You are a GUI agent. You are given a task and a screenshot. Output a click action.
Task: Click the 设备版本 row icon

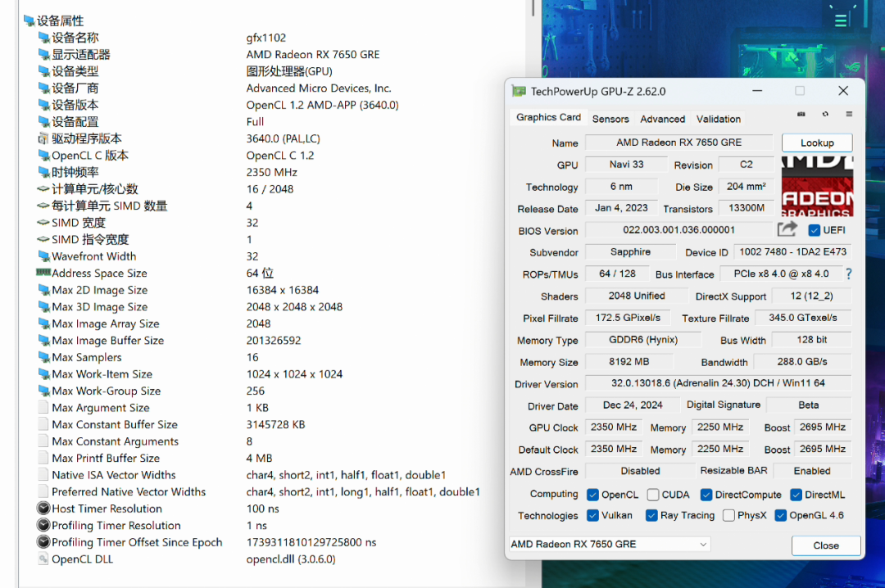43,105
